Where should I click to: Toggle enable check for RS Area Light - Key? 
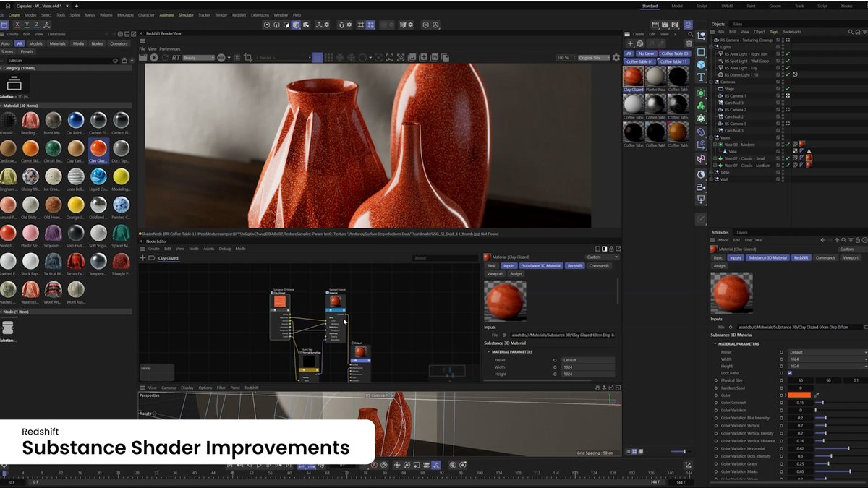click(788, 67)
